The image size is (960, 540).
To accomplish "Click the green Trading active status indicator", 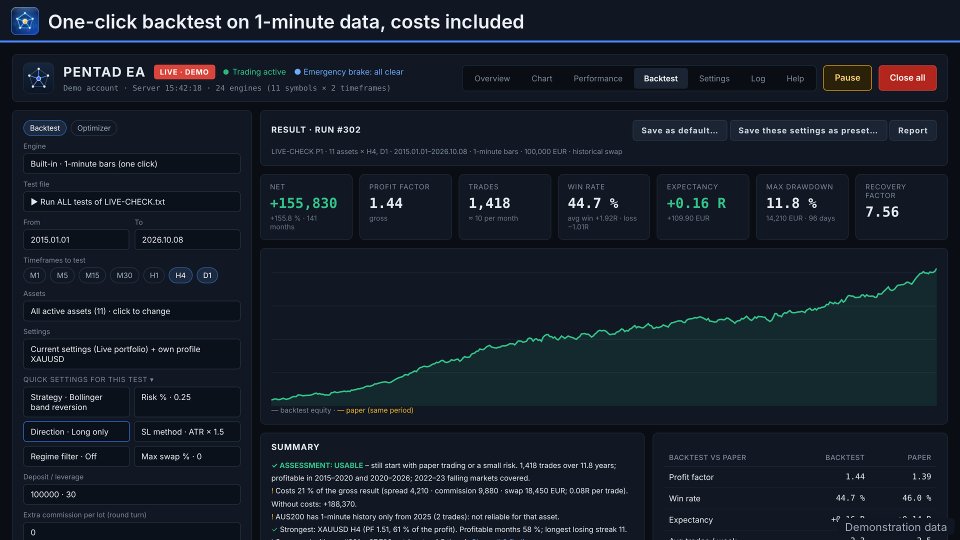I will click(255, 72).
